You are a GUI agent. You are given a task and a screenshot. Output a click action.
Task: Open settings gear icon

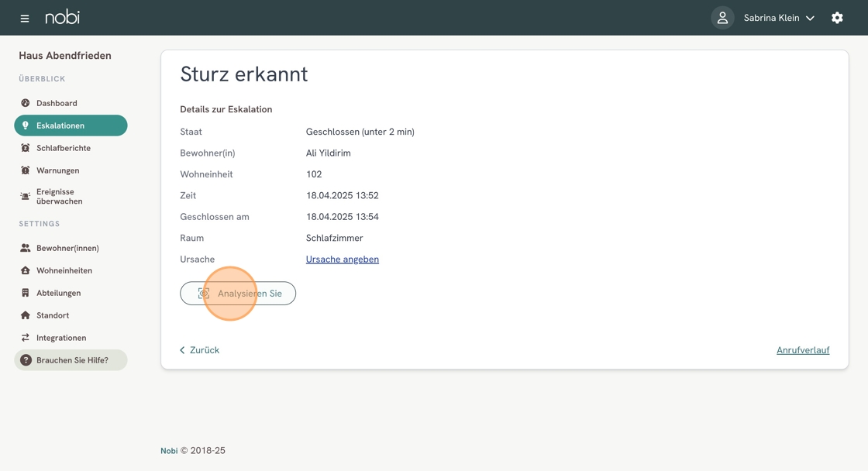click(837, 18)
